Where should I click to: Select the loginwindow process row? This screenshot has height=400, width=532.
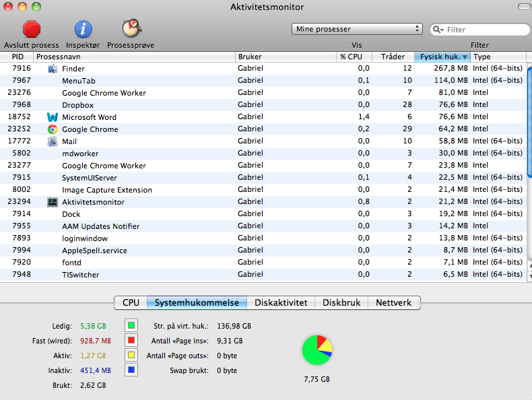pyautogui.click(x=263, y=238)
